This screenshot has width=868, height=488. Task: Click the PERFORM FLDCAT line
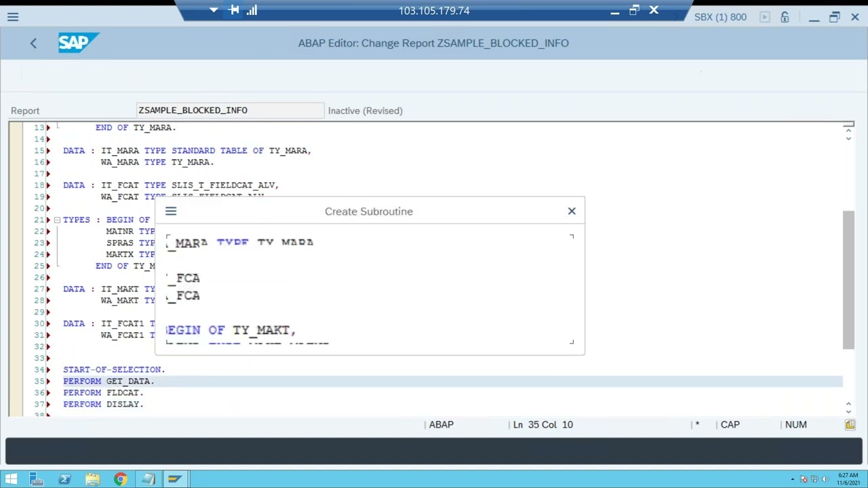tap(103, 392)
